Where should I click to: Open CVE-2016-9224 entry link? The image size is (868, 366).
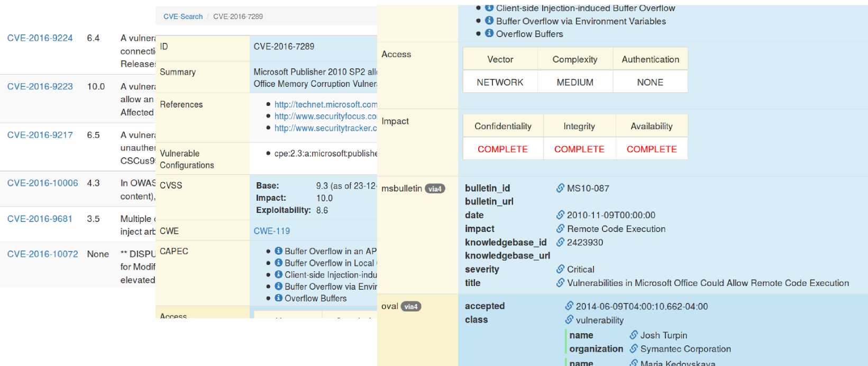click(40, 38)
